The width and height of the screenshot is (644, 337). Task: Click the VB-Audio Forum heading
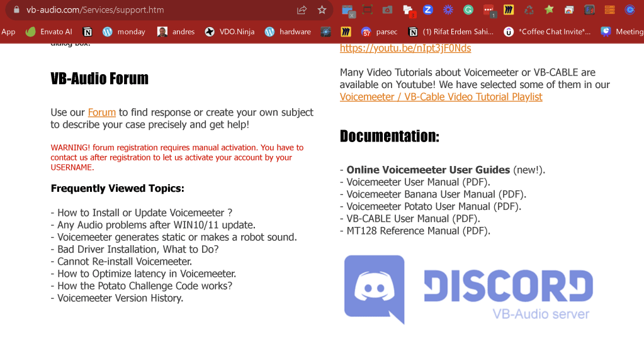click(99, 79)
